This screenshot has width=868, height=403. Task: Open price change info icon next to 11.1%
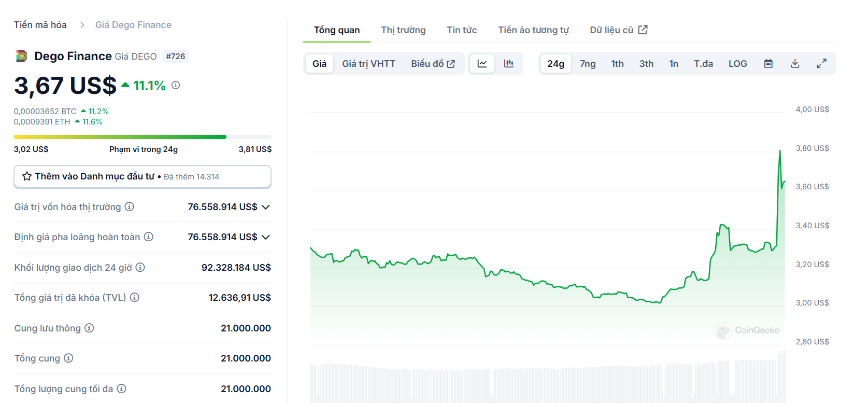coord(176,85)
